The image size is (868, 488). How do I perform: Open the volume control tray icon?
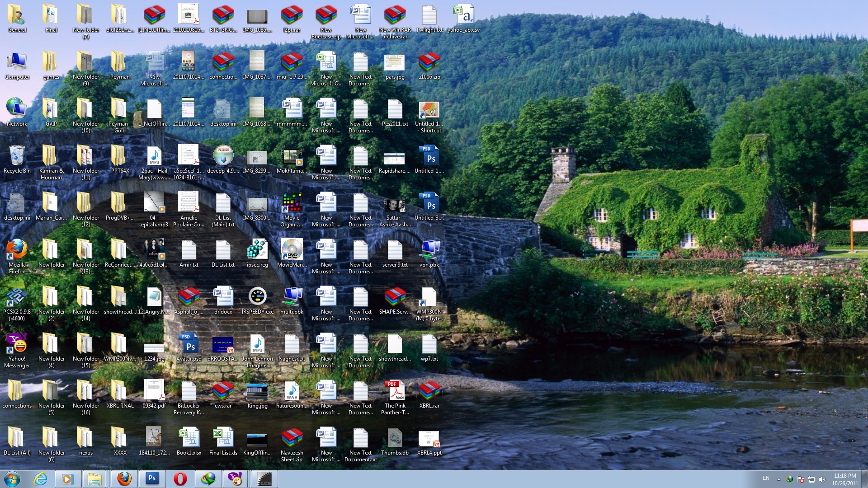tap(822, 479)
